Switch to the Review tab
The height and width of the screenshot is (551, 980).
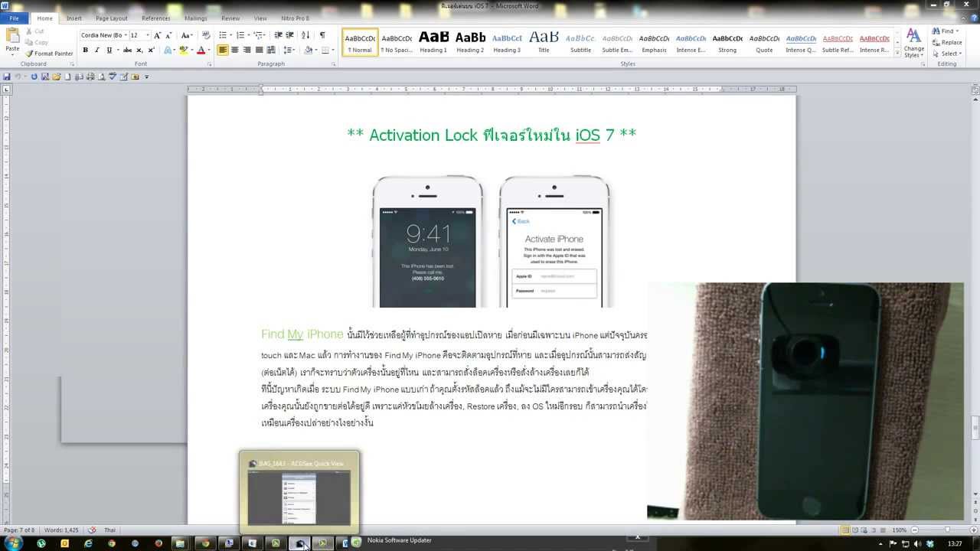tap(230, 18)
